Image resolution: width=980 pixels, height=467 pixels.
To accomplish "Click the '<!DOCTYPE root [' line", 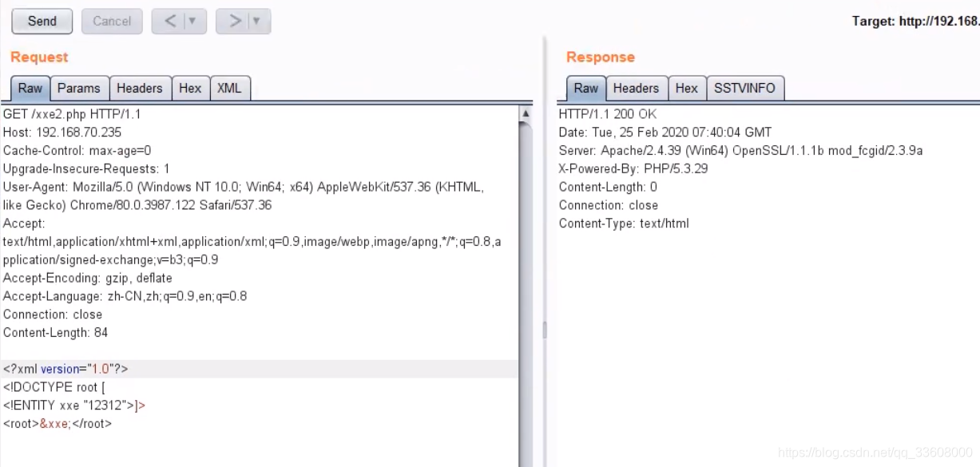I will pos(54,387).
